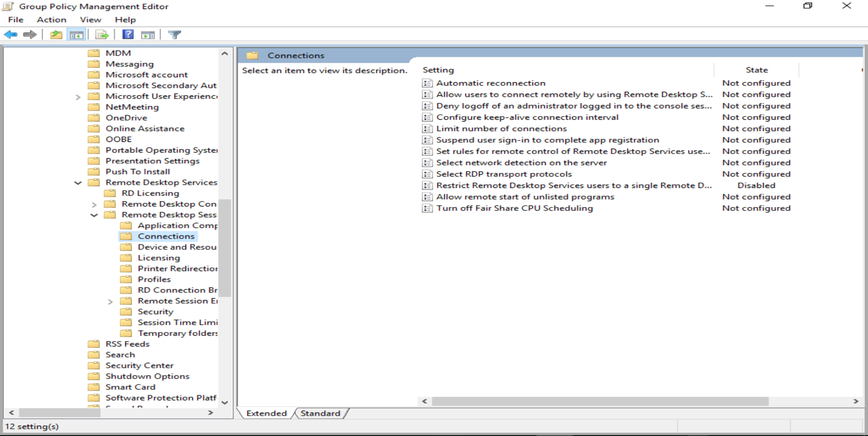The width and height of the screenshot is (868, 436).
Task: Click the folder icon beside Messaging
Action: point(94,64)
